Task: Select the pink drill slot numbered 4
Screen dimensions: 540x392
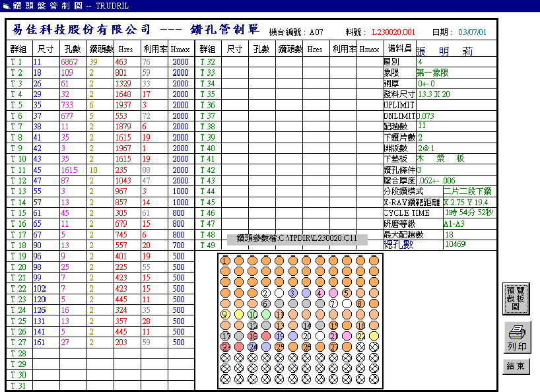Action: pyautogui.click(x=320, y=293)
